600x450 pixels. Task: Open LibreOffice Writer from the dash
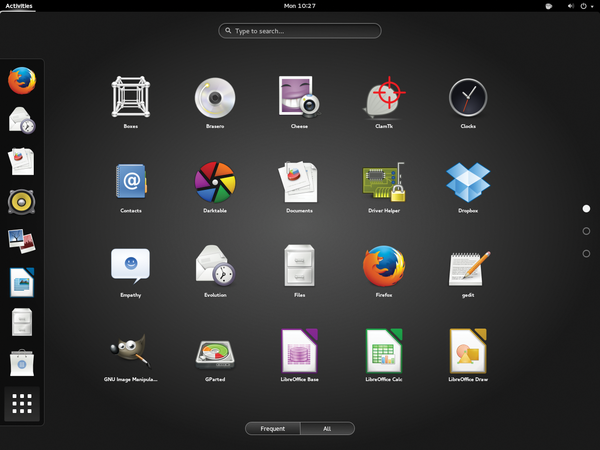coord(22,282)
